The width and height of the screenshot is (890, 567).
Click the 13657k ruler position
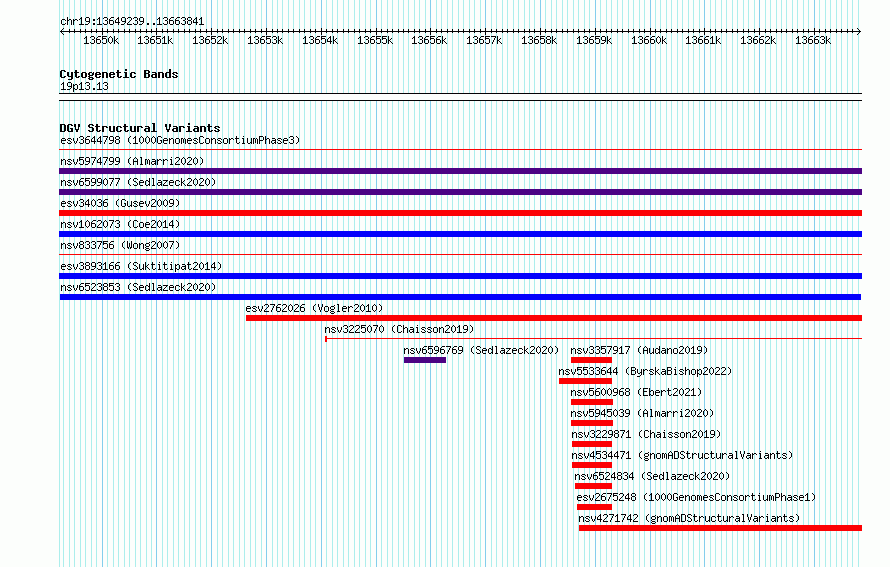484,40
